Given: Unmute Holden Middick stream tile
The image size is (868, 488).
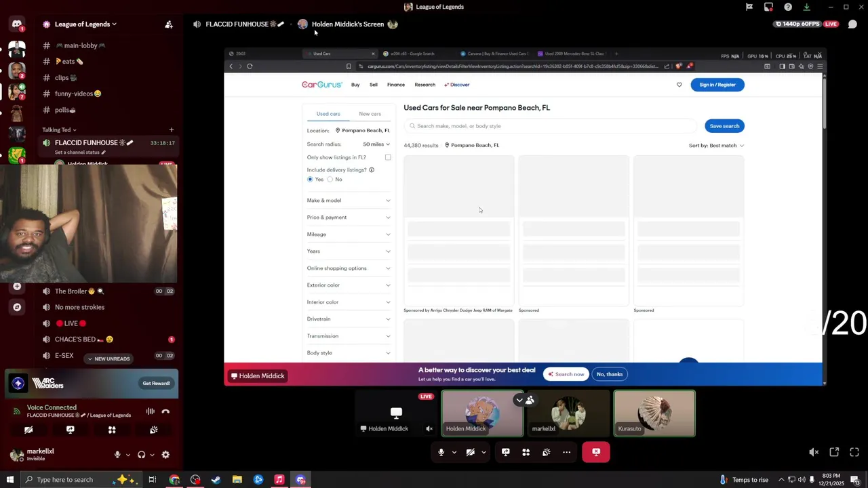Looking at the screenshot, I should click(x=429, y=428).
